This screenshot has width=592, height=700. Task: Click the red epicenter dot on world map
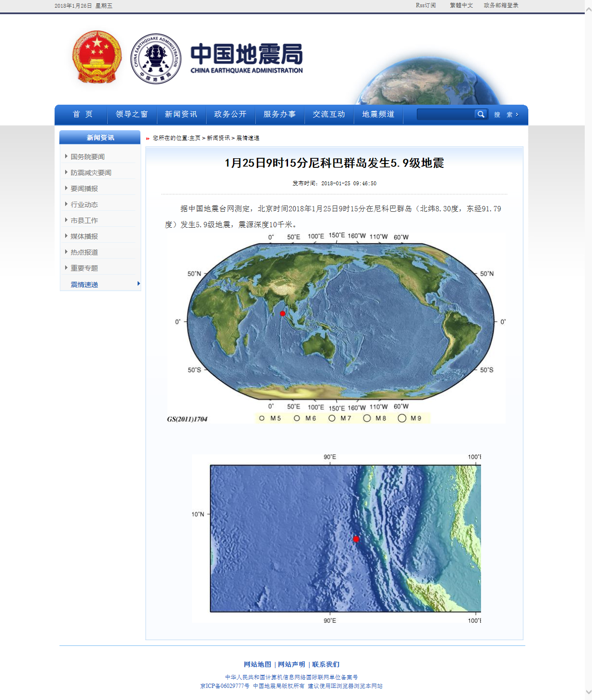[281, 314]
